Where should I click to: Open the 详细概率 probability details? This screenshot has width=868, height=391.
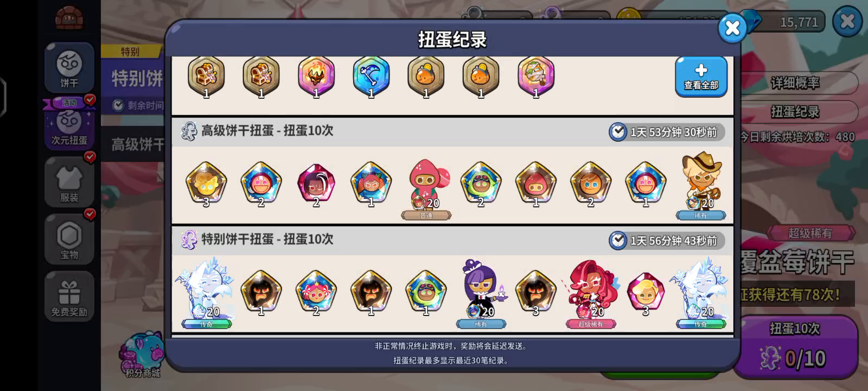tap(795, 83)
